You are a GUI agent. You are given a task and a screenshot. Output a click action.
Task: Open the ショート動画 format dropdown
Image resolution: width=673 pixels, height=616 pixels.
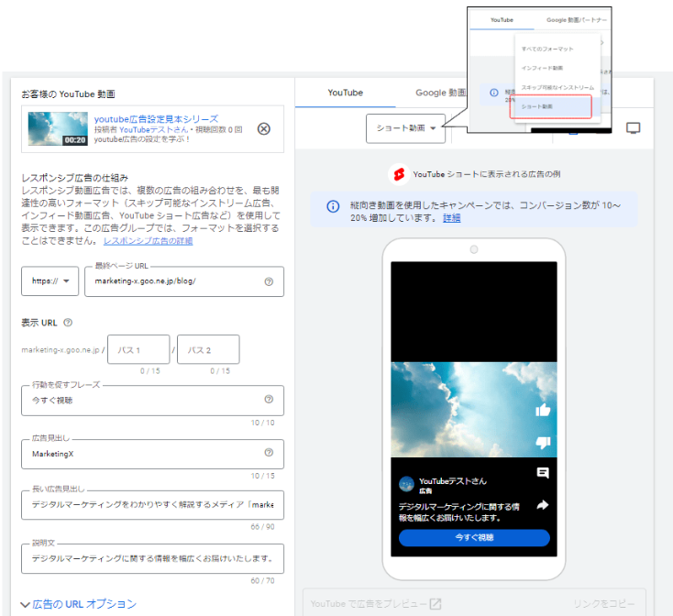(405, 128)
